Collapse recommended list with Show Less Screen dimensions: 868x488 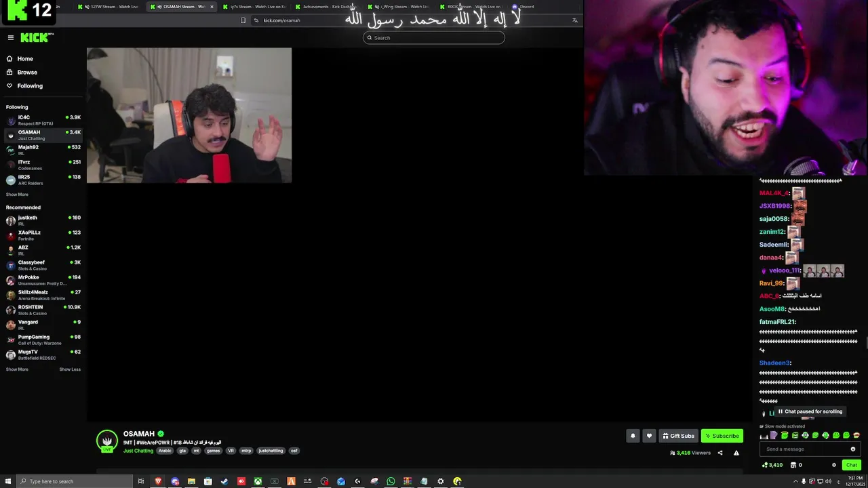tap(70, 369)
